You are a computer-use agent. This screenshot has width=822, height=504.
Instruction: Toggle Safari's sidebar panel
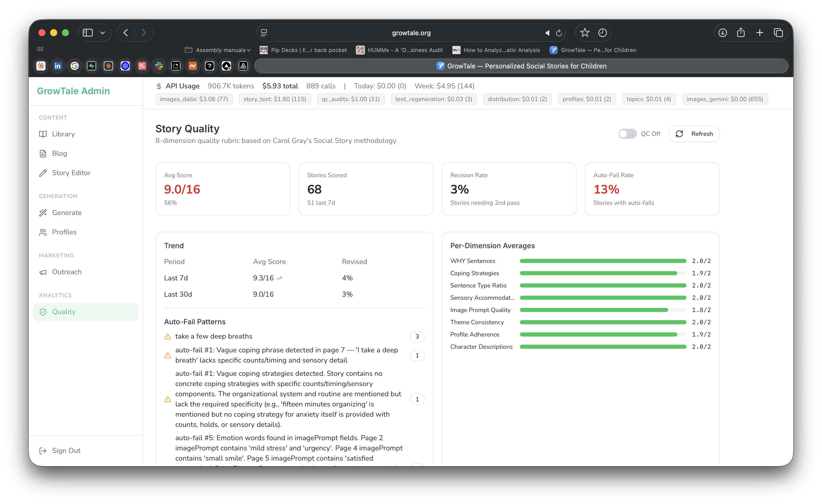(88, 33)
